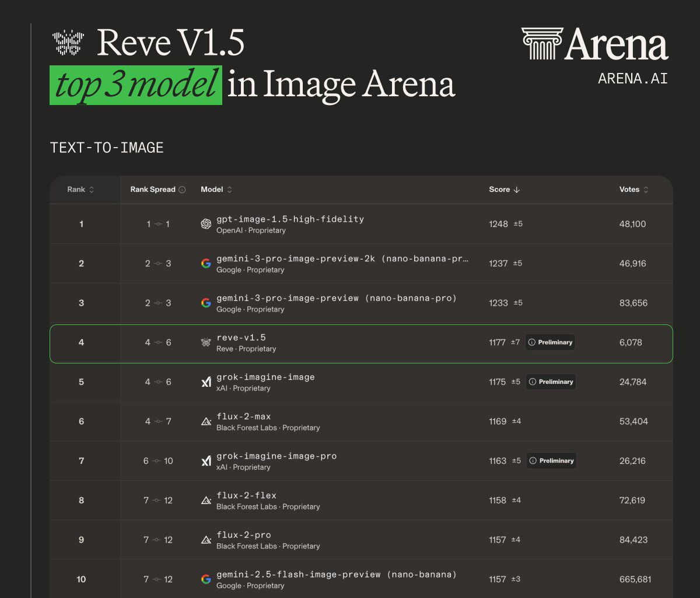
Task: Click the rank spread 6 to 10 cell
Action: click(x=158, y=461)
